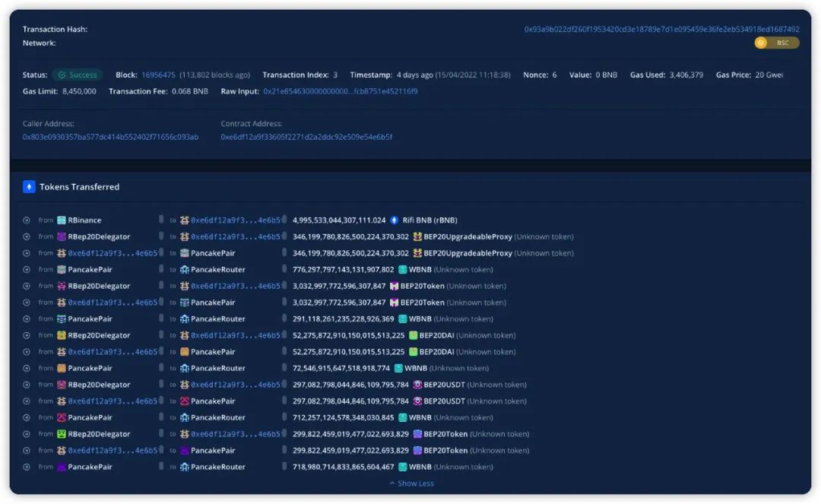
Task: Click the Nonce value 6
Action: coord(554,74)
